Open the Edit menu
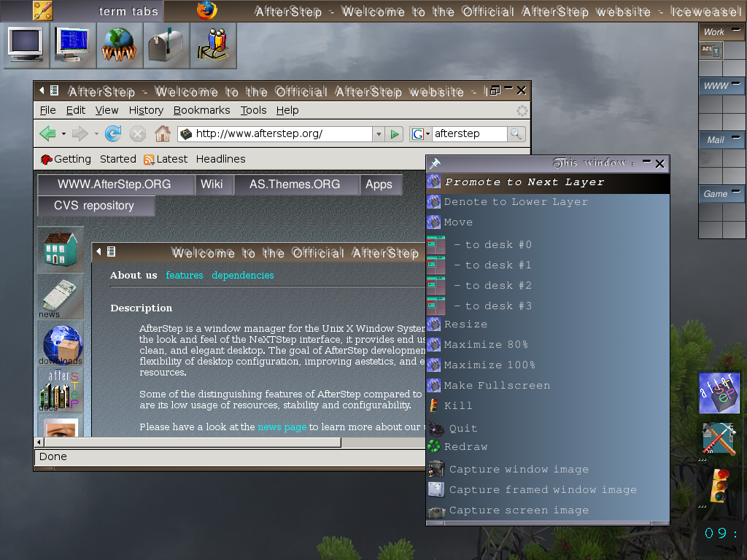This screenshot has width=747, height=560. [76, 111]
